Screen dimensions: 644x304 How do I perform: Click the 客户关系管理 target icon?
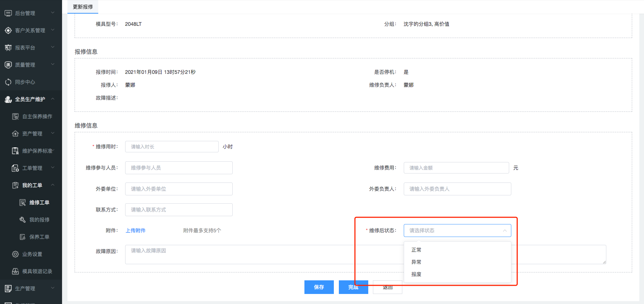(8, 30)
